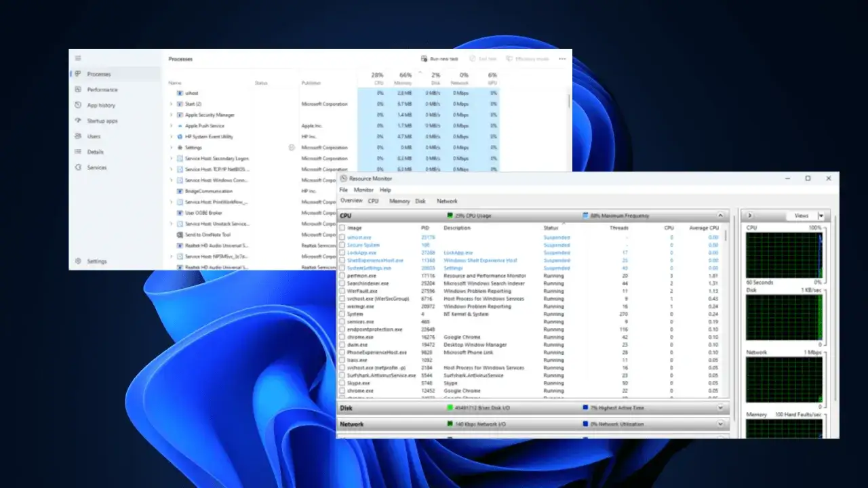Hide the graphs pane with arrow button
868x488 pixels.
click(751, 216)
